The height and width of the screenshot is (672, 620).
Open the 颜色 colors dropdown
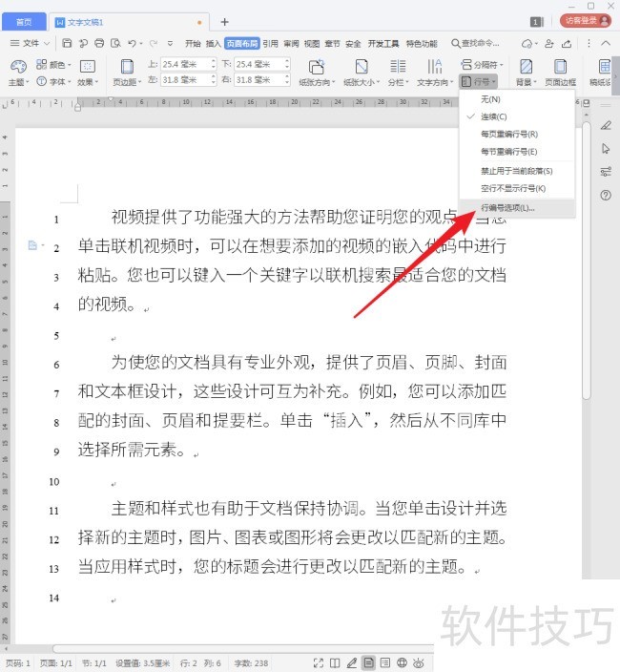54,65
